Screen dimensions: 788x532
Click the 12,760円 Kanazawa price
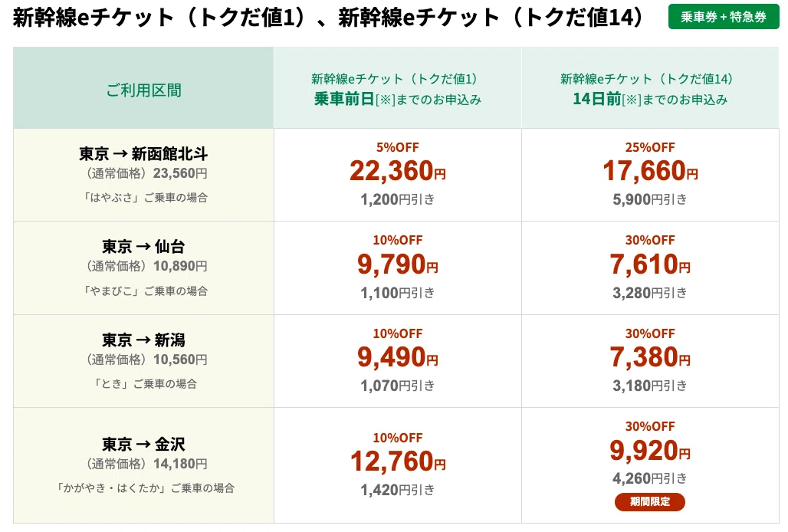click(398, 461)
